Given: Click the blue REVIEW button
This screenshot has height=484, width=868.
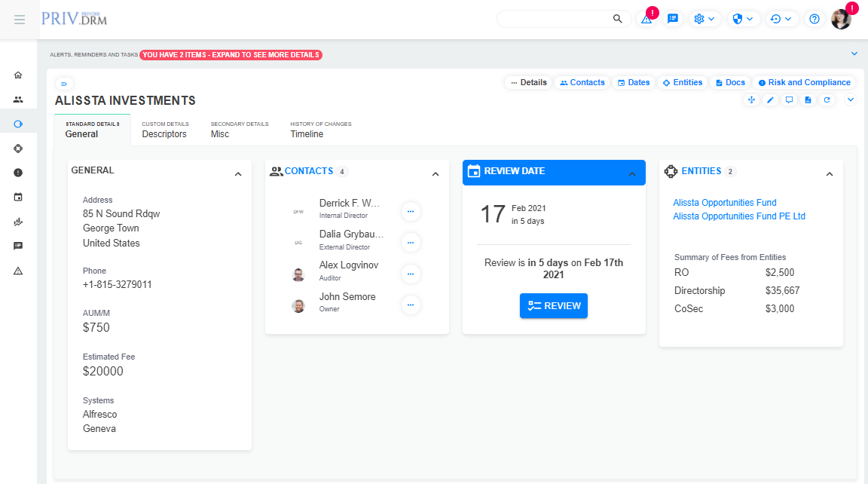Looking at the screenshot, I should (554, 306).
